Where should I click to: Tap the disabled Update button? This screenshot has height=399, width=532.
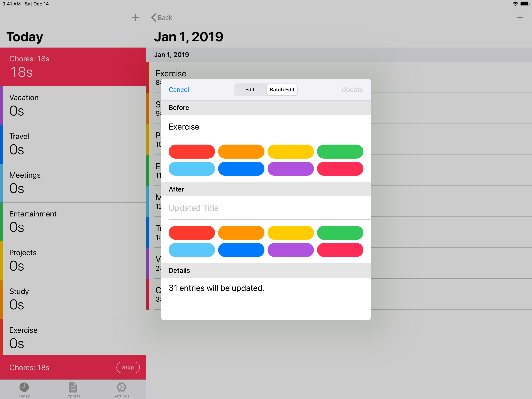pos(352,90)
